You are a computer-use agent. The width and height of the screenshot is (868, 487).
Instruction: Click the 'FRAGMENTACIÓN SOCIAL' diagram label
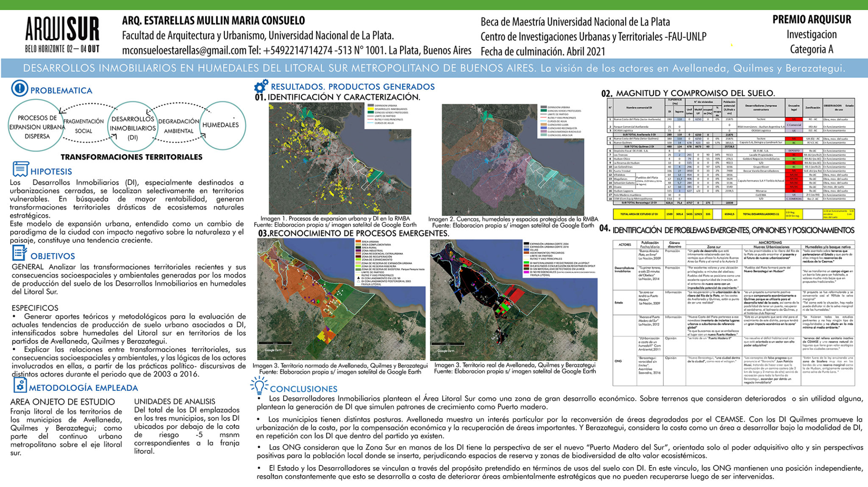point(83,126)
